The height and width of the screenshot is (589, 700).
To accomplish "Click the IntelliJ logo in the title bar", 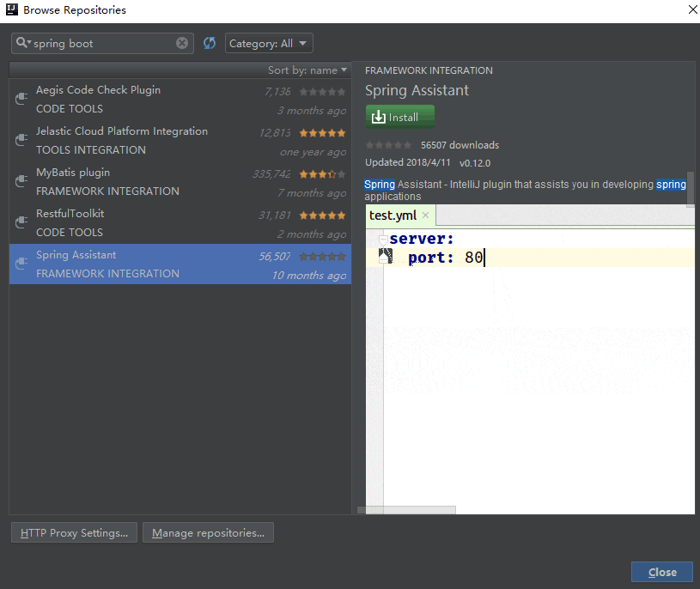I will point(12,9).
